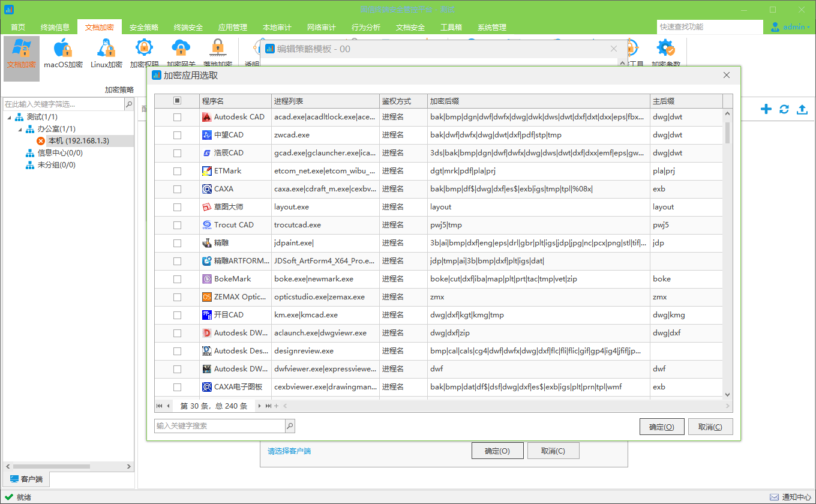Viewport: 816px width, 504px height.
Task: Open the 网络审计 menu tab
Action: pyautogui.click(x=321, y=28)
